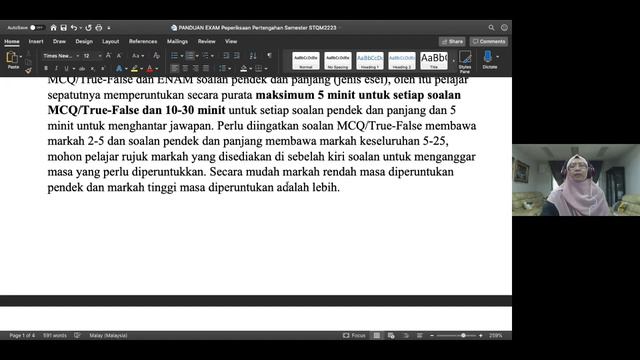
Task: Click the Paste clipboard icon
Action: pos(12,57)
